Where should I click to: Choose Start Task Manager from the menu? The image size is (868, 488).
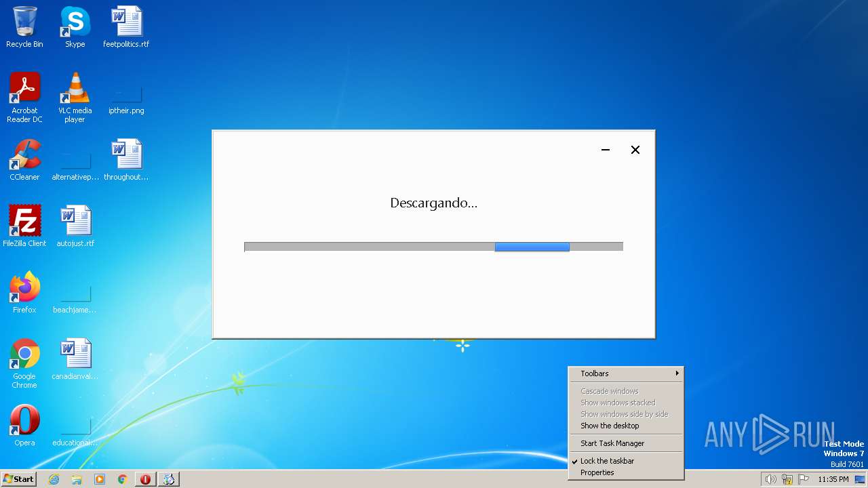coord(626,443)
